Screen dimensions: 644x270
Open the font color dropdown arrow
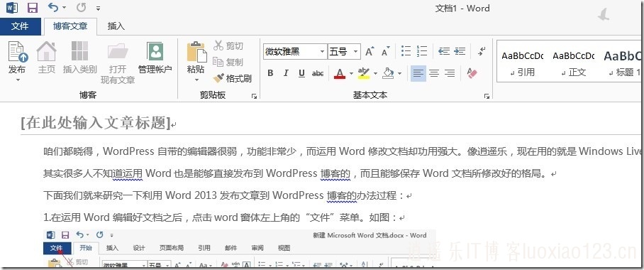[351, 74]
